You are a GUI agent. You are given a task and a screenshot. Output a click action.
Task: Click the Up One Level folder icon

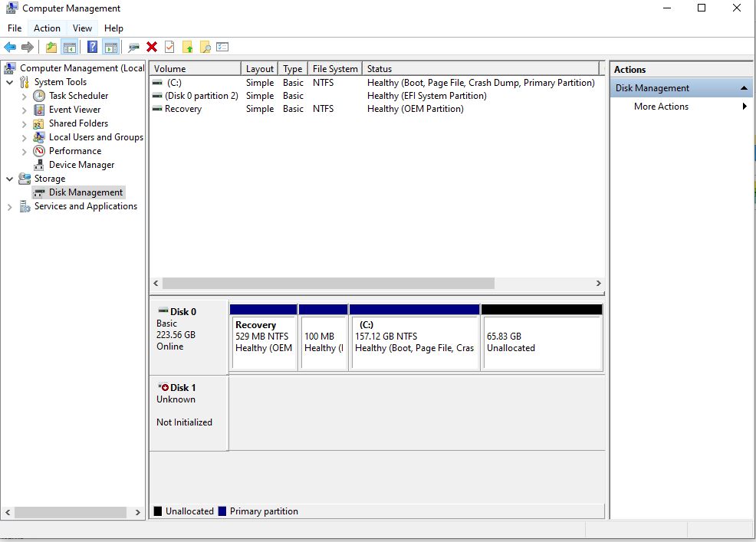point(51,48)
